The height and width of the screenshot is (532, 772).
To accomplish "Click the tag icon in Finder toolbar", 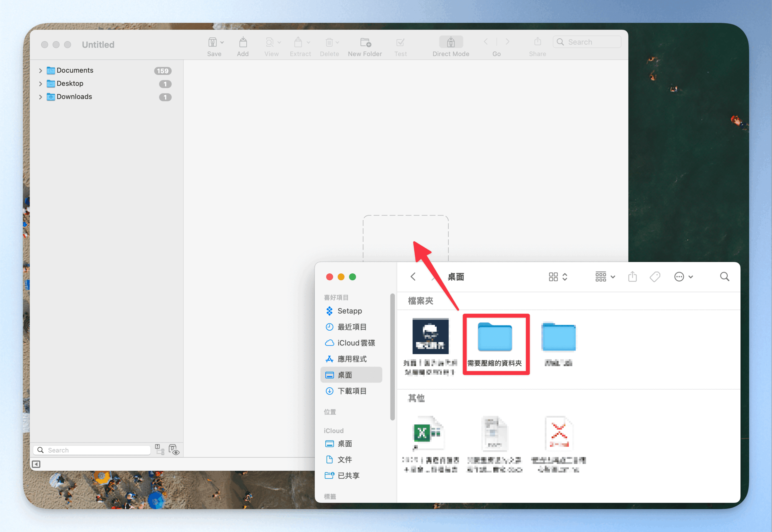I will click(655, 277).
